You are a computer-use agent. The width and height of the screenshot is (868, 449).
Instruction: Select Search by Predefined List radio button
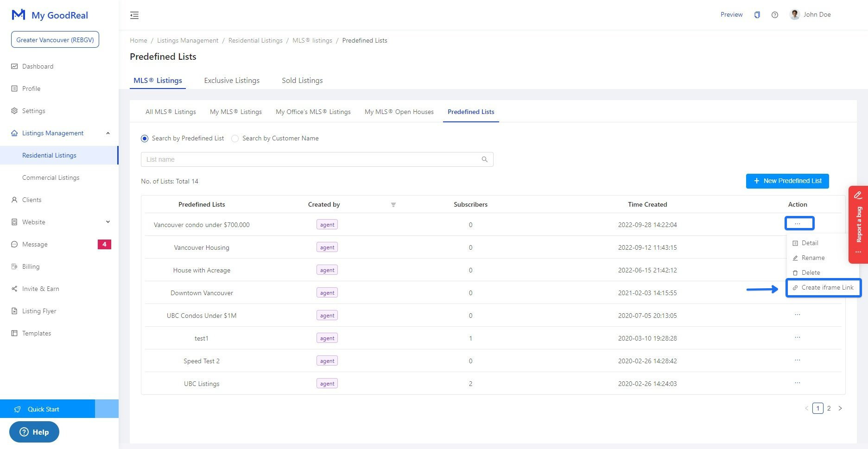pyautogui.click(x=145, y=138)
